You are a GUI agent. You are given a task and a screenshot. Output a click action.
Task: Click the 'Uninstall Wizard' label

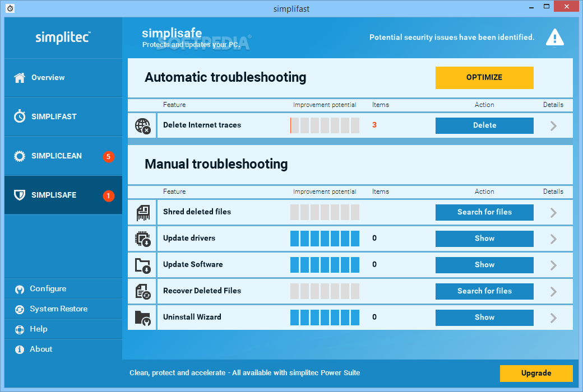click(192, 318)
